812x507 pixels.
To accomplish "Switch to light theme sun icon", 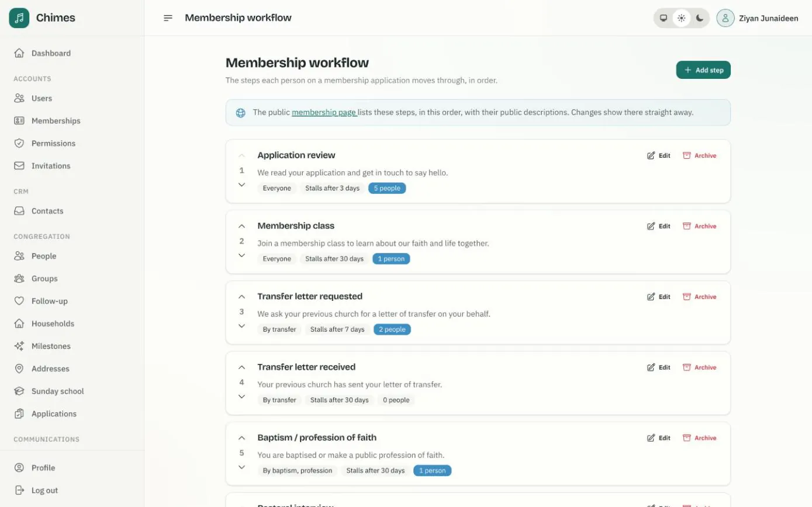I will 681,18.
